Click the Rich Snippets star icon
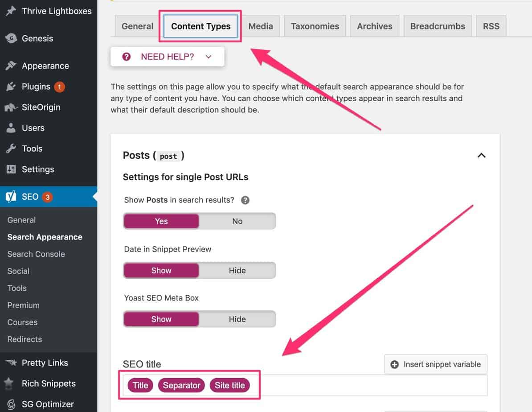Image resolution: width=532 pixels, height=412 pixels. 9,383
